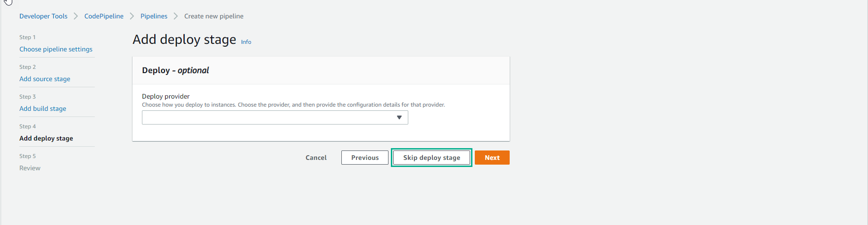This screenshot has height=225, width=868.
Task: Proceed with the orange Next button
Action: (x=492, y=158)
